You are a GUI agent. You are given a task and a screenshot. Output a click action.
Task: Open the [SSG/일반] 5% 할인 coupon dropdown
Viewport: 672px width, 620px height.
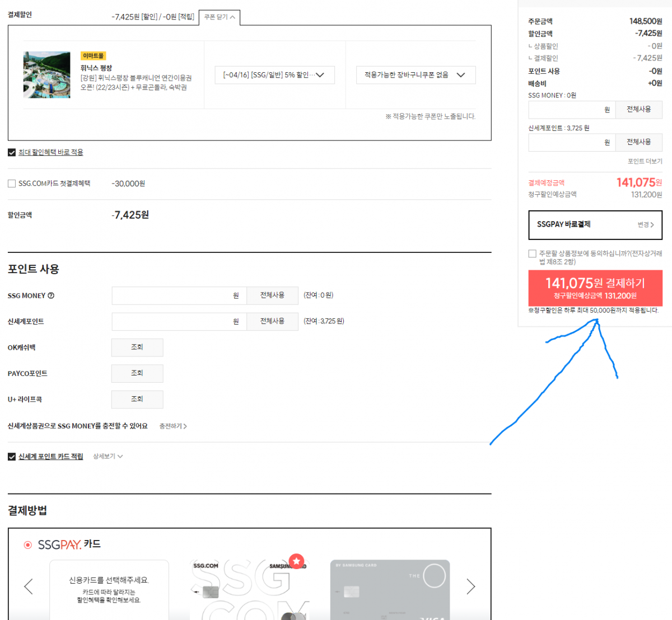click(274, 75)
